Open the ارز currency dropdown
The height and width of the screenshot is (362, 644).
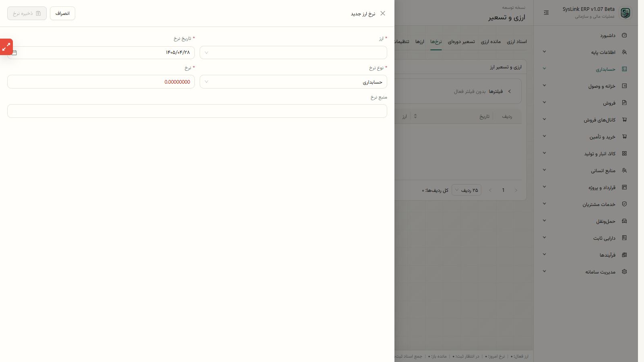pyautogui.click(x=293, y=53)
